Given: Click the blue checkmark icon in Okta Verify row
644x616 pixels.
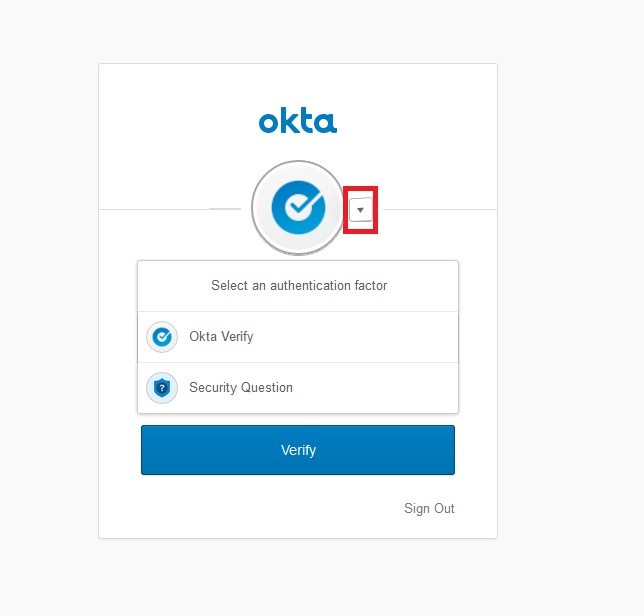Looking at the screenshot, I should click(x=162, y=337).
